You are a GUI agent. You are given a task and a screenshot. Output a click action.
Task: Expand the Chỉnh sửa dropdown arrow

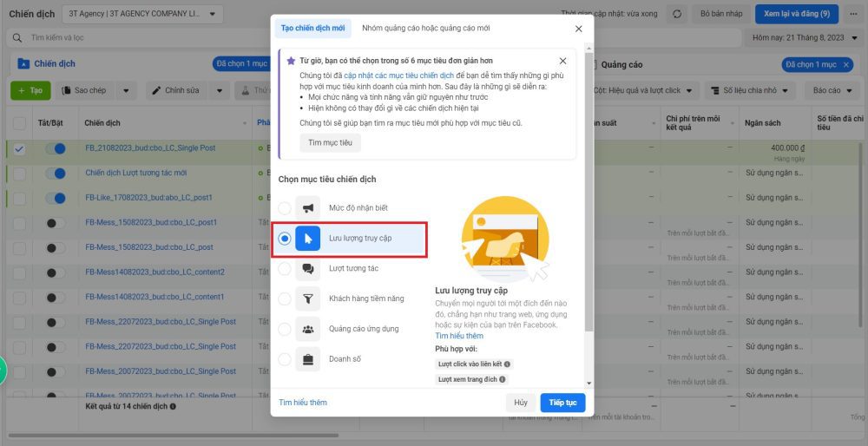point(220,90)
